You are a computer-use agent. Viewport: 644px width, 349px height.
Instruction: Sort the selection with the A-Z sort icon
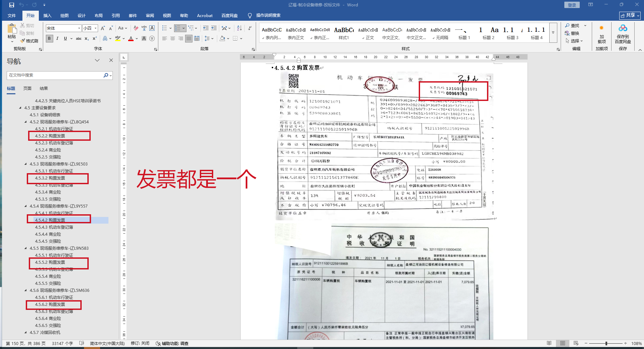tap(239, 28)
